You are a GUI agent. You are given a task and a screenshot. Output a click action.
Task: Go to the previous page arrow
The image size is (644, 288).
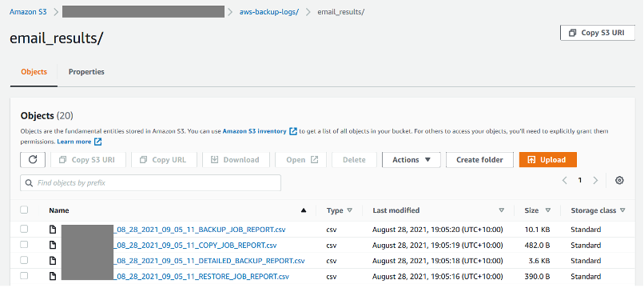coord(565,180)
